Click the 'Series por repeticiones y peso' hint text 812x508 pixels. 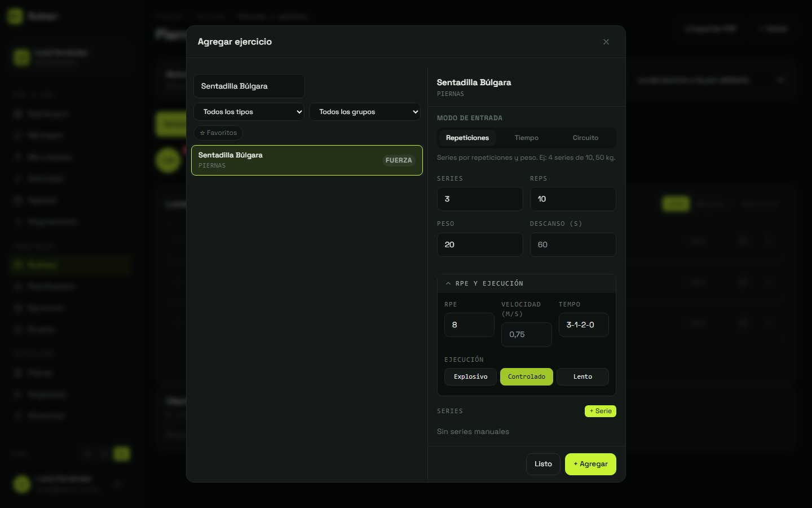pyautogui.click(x=526, y=158)
